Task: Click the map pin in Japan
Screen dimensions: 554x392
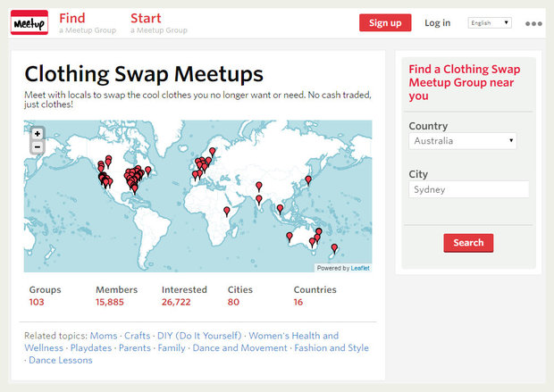Action: point(308,179)
